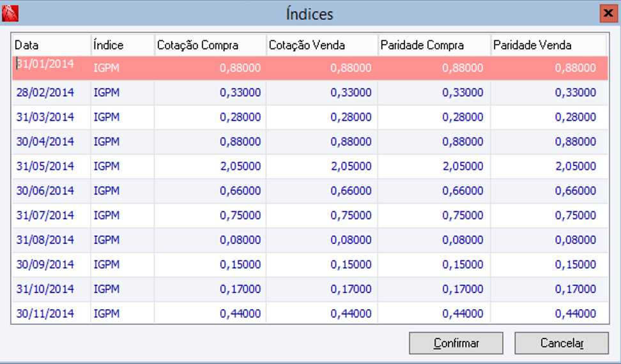Click Paridade Venda 0,66000 value

(576, 191)
